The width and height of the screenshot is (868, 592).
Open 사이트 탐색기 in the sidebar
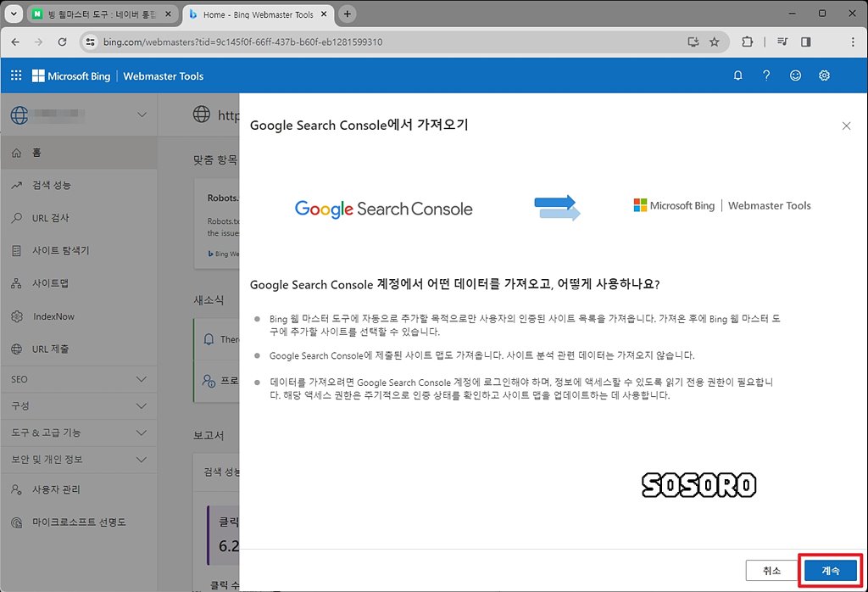pyautogui.click(x=79, y=250)
